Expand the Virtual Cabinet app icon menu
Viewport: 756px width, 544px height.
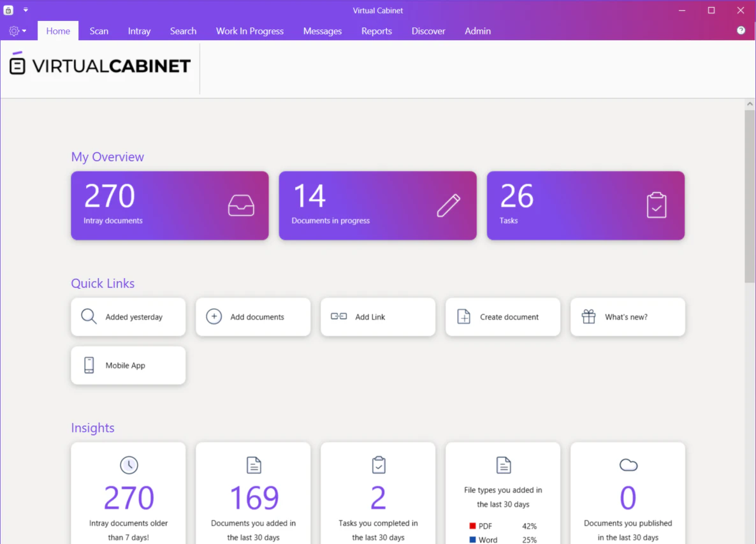(9, 10)
